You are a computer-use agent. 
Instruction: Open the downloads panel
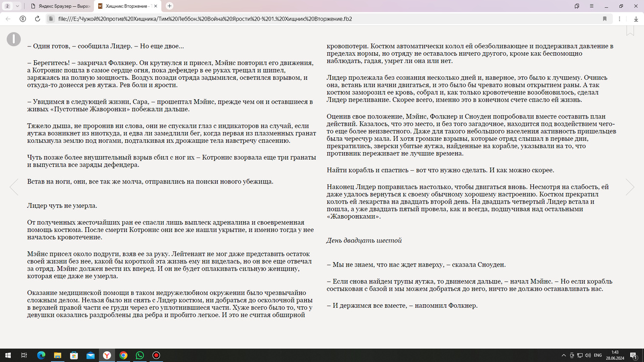pyautogui.click(x=636, y=19)
